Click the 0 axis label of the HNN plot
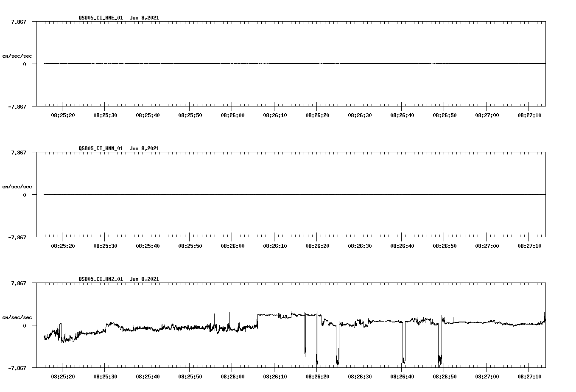 [25, 195]
